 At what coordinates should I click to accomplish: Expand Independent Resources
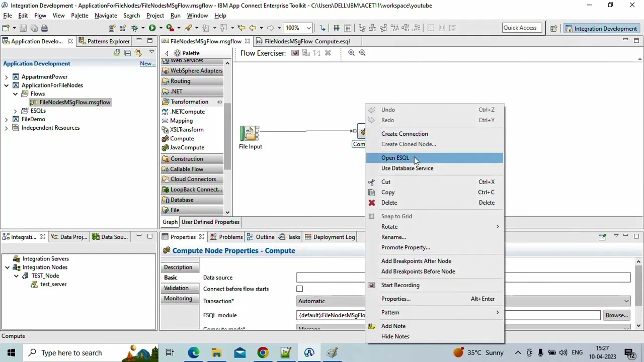click(x=7, y=128)
